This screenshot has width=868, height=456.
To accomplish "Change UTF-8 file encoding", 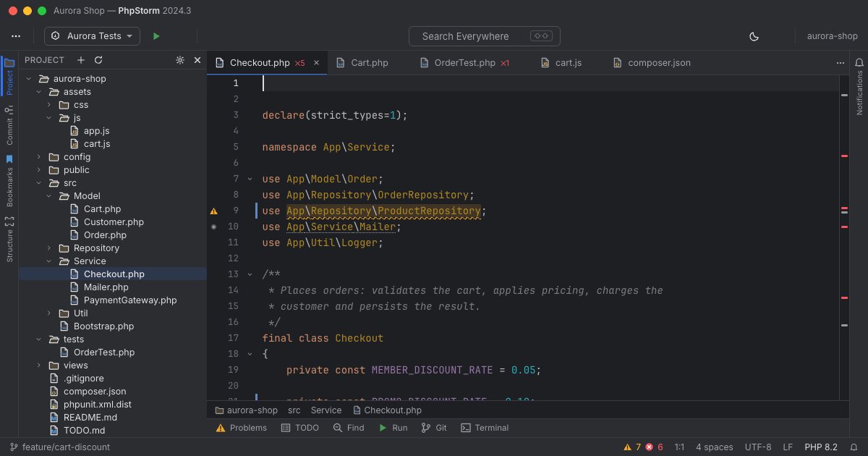I will coord(758,447).
